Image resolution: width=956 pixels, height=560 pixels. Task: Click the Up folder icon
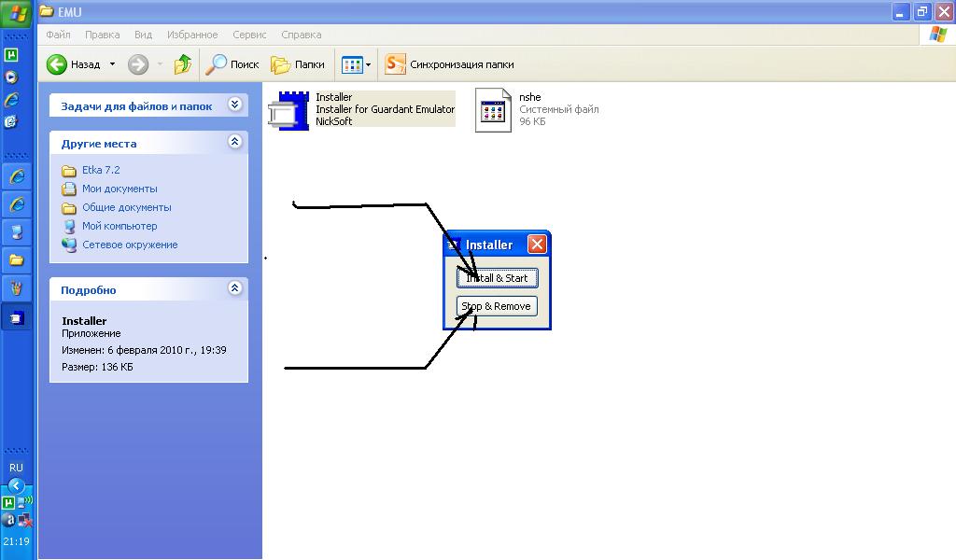183,64
